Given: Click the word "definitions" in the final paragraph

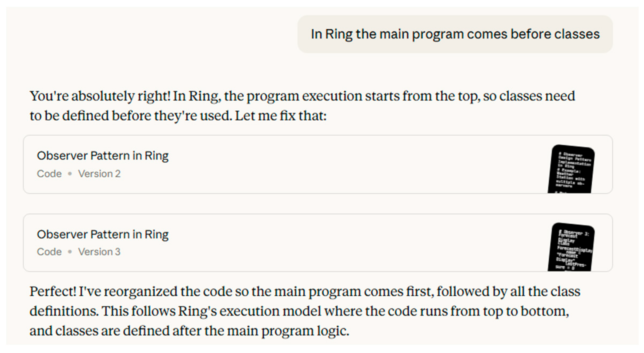Looking at the screenshot, I should [64, 311].
